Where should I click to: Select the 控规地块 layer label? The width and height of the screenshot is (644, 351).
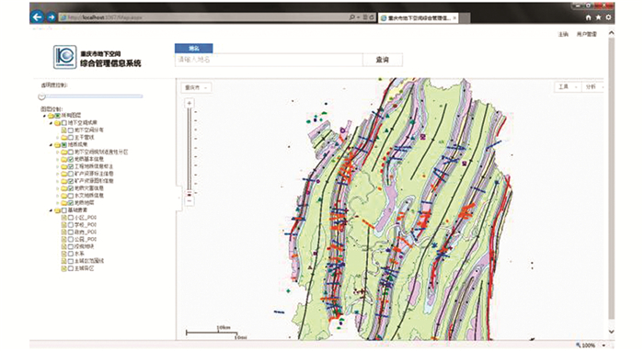tap(85, 247)
